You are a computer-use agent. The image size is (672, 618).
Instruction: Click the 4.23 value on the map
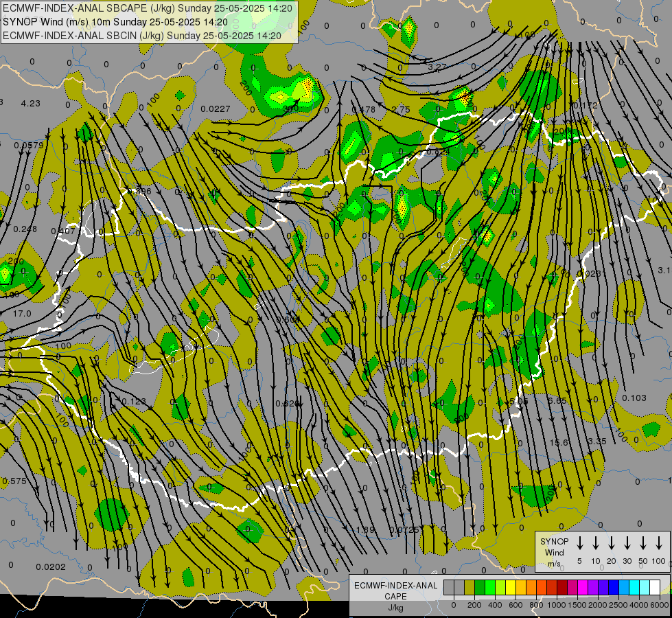(x=30, y=104)
